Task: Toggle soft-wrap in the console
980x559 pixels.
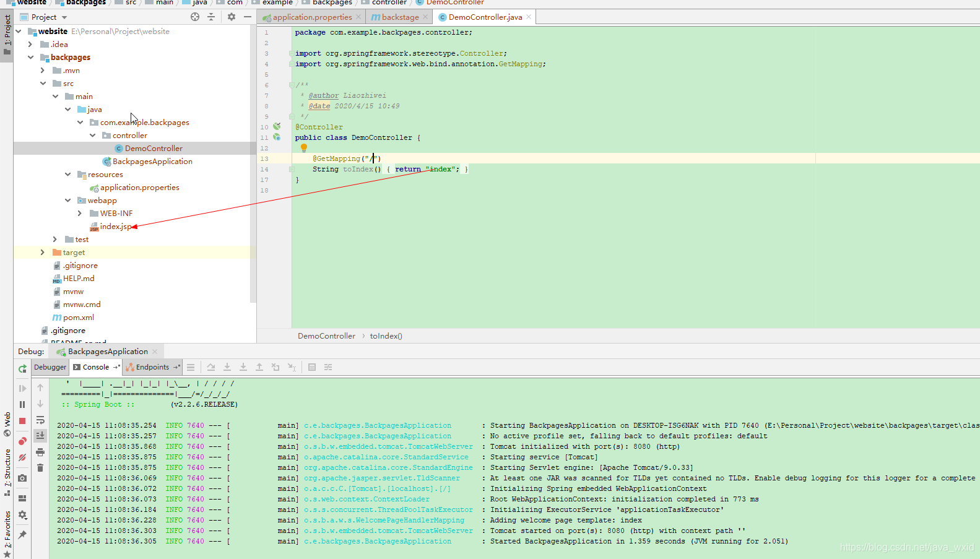Action: 40,420
